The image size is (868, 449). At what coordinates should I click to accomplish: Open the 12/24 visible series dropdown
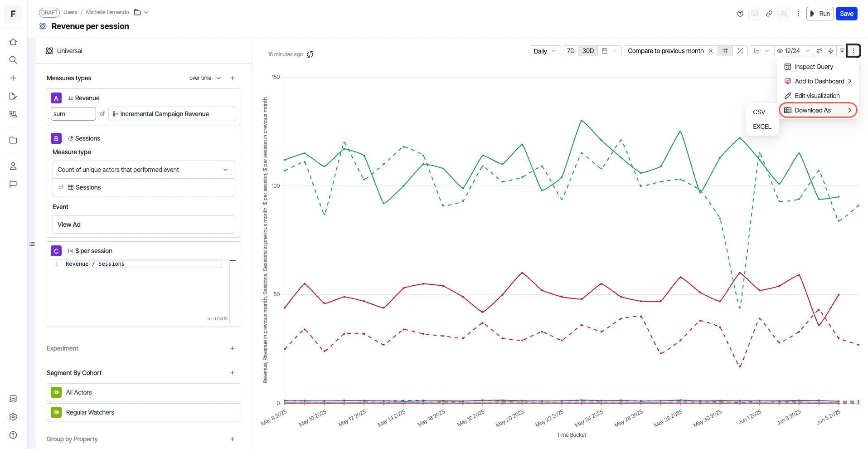pyautogui.click(x=794, y=51)
